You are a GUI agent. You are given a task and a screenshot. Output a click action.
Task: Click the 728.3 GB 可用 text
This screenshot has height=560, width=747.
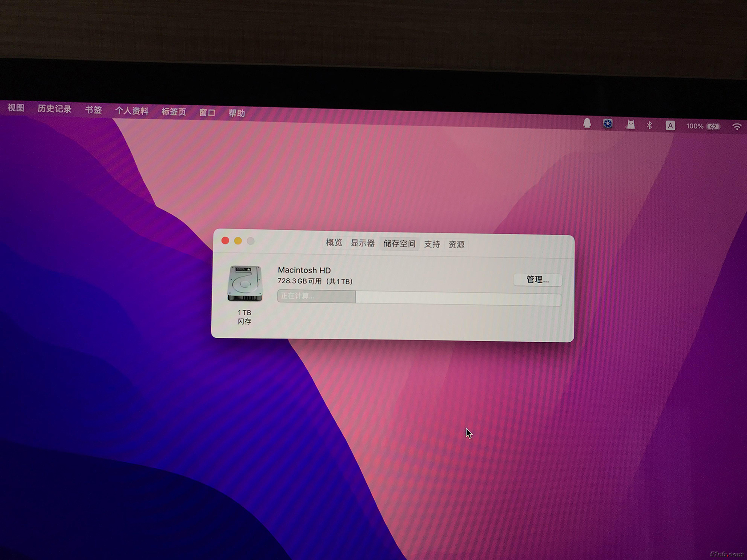(299, 281)
